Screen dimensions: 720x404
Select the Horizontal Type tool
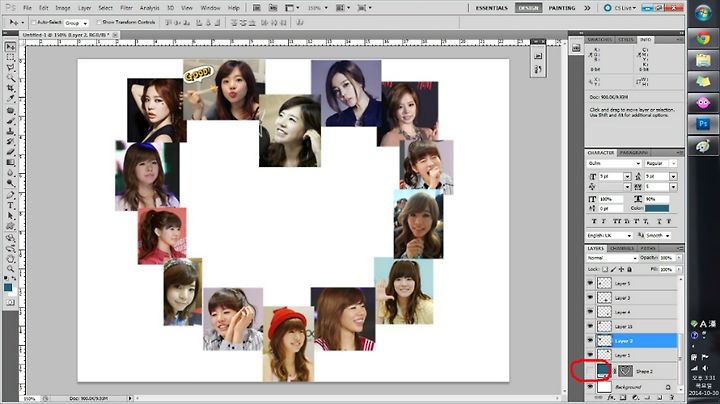click(10, 205)
